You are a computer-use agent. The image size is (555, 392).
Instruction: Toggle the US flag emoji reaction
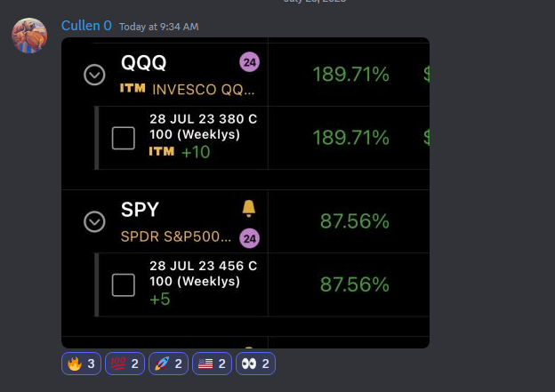click(x=212, y=364)
